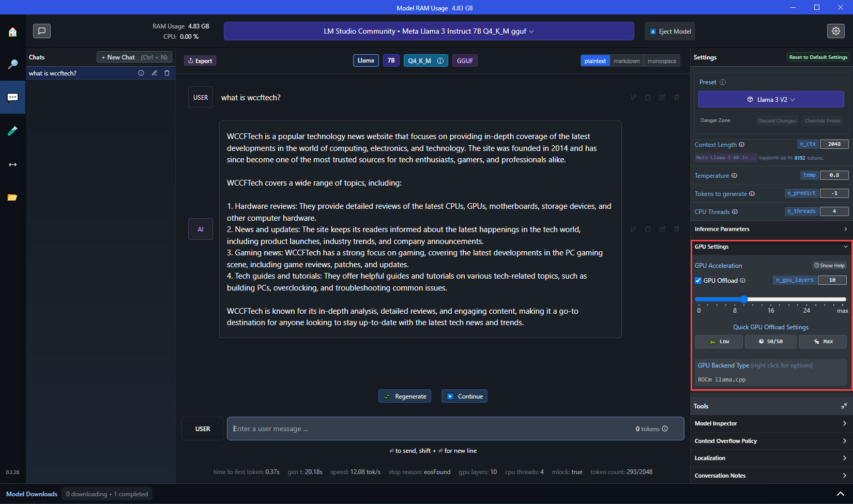Click the info icon on 'what is wccftech?' chat

coord(141,73)
